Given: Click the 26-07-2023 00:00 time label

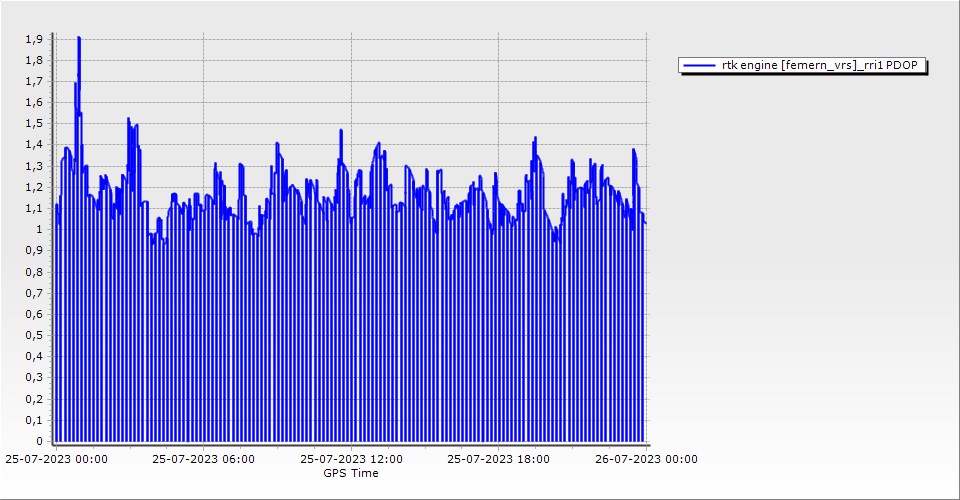Looking at the screenshot, I should tap(646, 459).
